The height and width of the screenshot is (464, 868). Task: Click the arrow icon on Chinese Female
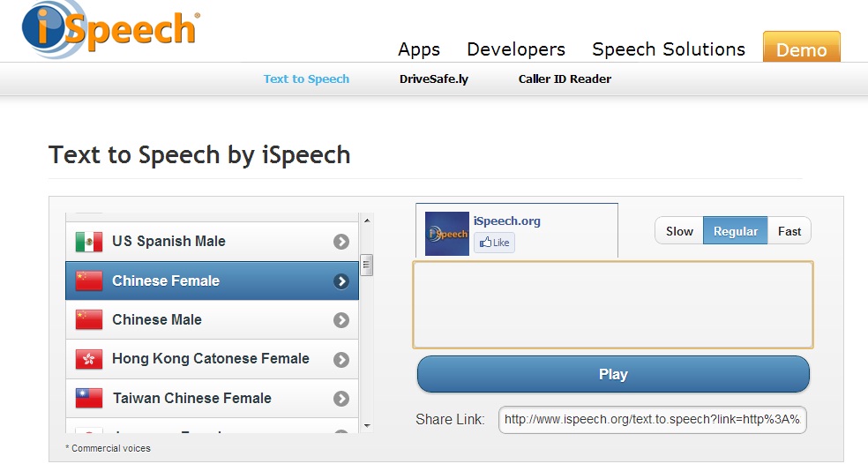point(341,281)
